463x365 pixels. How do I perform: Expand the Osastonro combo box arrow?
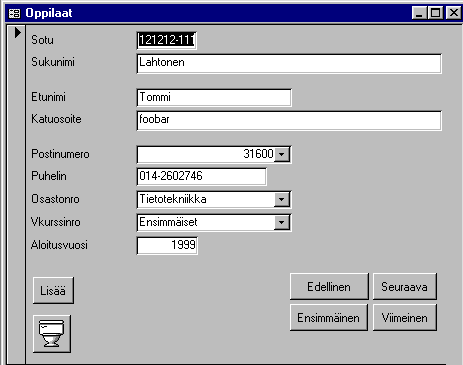[282, 200]
